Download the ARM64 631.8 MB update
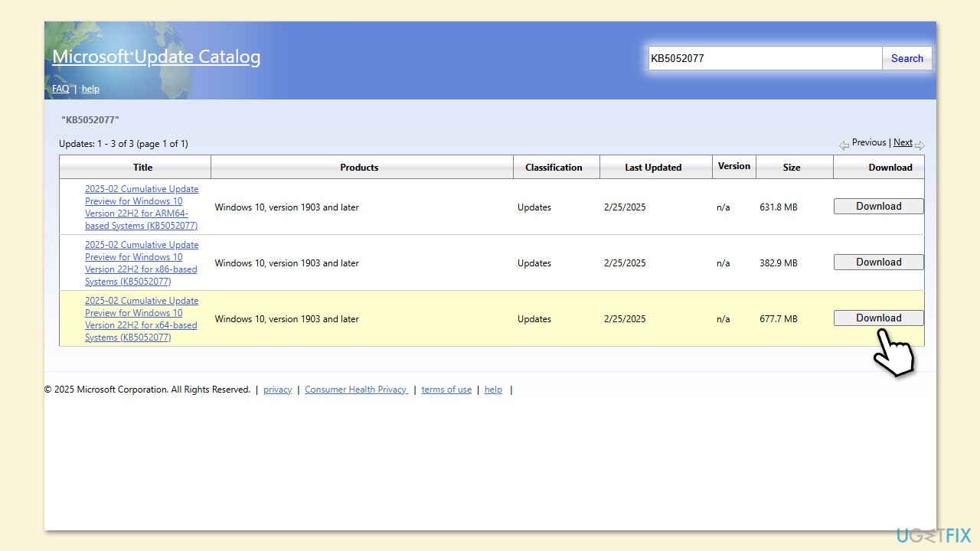Image resolution: width=980 pixels, height=551 pixels. pos(879,206)
